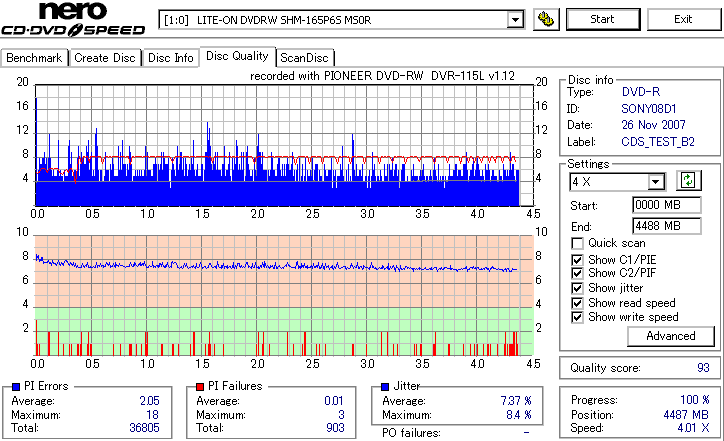
Task: Click the PI Errors maximum 18
Action: point(152,415)
